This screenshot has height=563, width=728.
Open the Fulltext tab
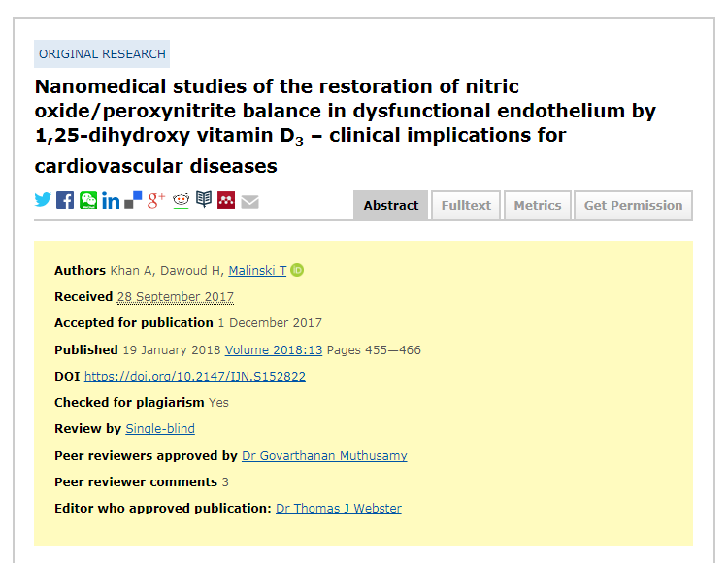(x=466, y=205)
